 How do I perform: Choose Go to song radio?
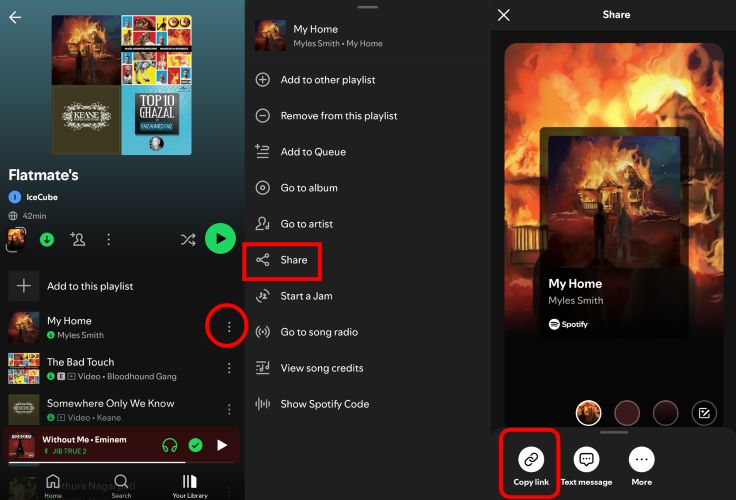(x=368, y=332)
